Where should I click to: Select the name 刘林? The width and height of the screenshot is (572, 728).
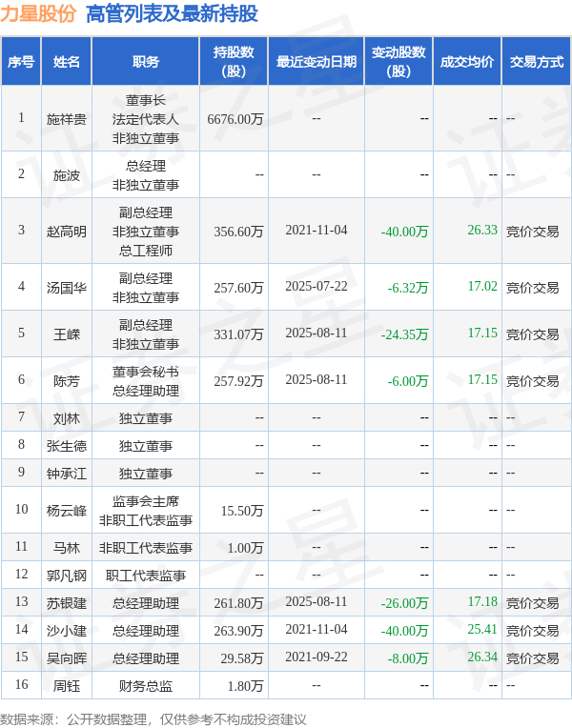67,418
